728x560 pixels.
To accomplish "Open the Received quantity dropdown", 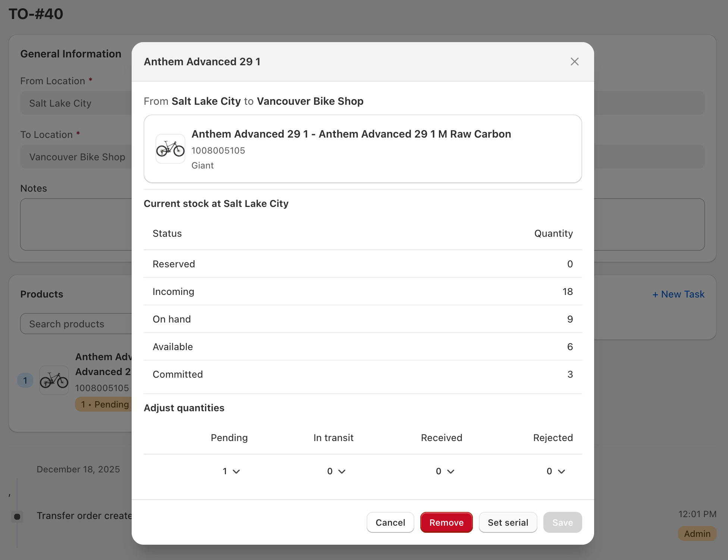I will click(x=445, y=471).
